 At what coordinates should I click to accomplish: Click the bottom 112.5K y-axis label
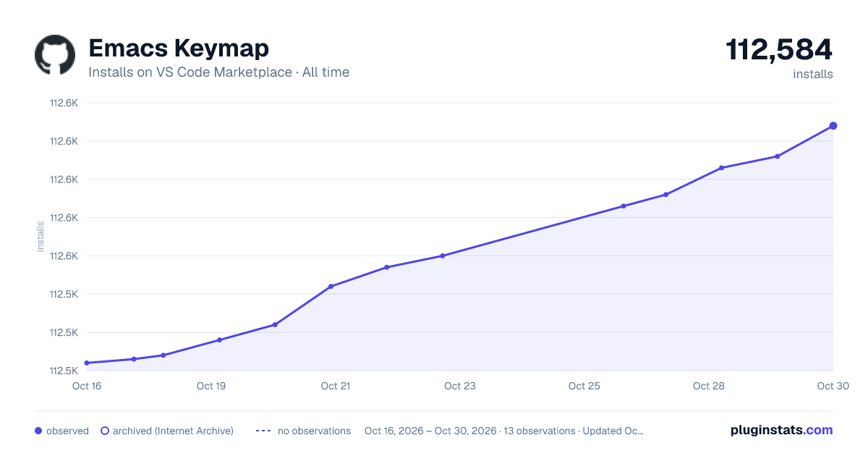64,371
